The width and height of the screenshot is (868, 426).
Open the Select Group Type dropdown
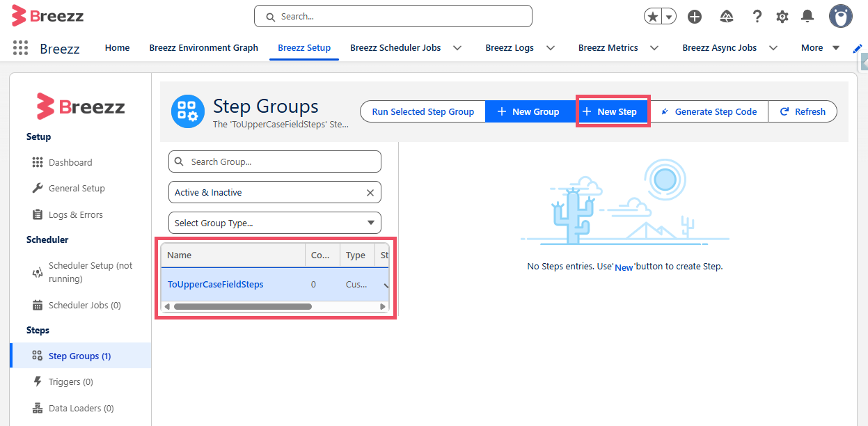click(275, 223)
